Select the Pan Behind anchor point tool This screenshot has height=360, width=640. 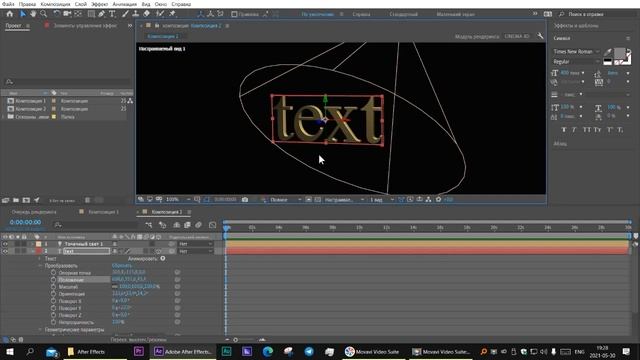[x=78, y=14]
